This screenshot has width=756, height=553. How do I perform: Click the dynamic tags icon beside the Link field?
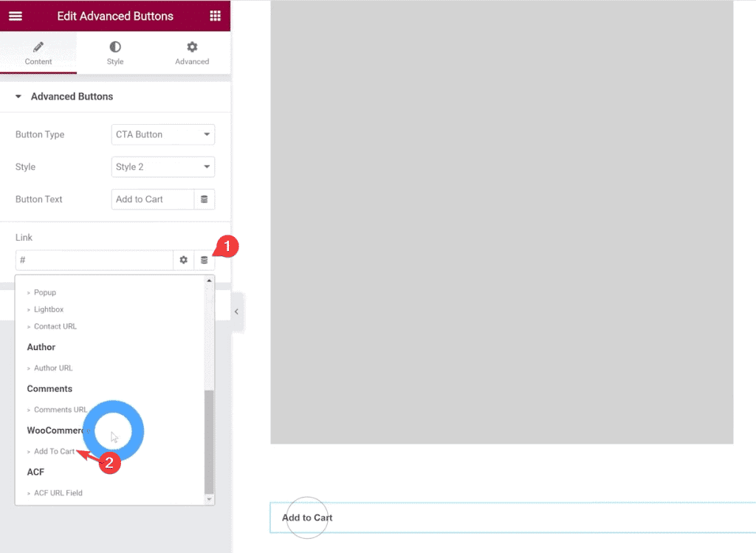point(205,260)
